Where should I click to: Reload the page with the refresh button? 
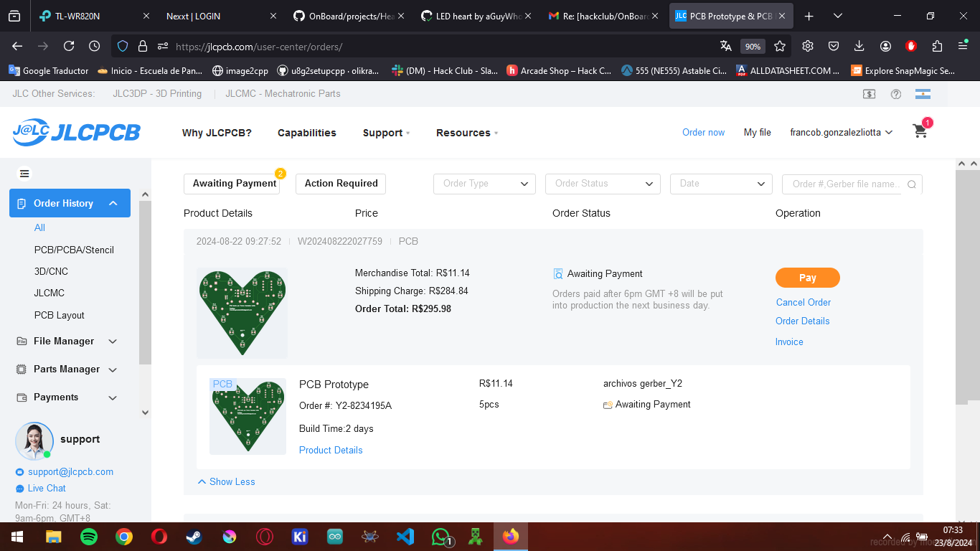(x=69, y=46)
